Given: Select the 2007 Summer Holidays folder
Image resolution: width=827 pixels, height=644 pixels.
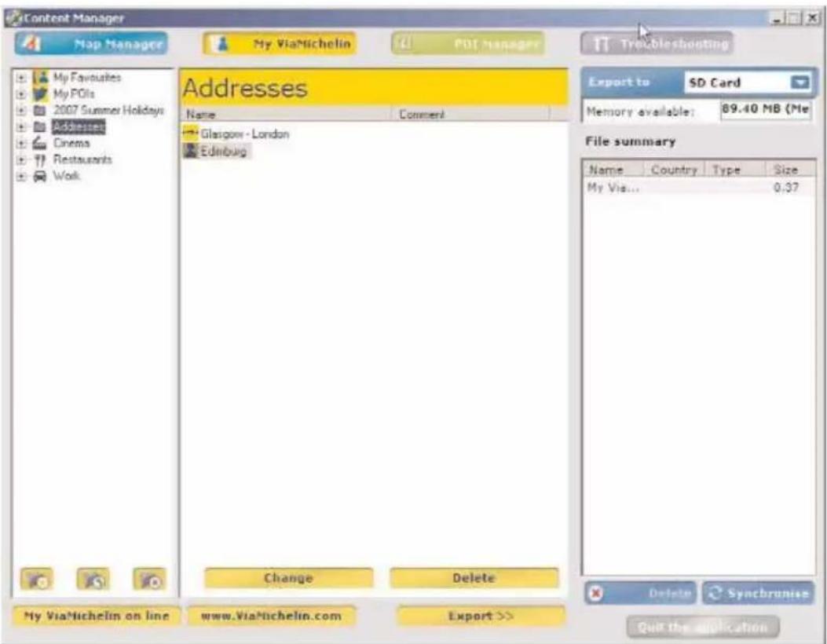Looking at the screenshot, I should click(x=108, y=110).
